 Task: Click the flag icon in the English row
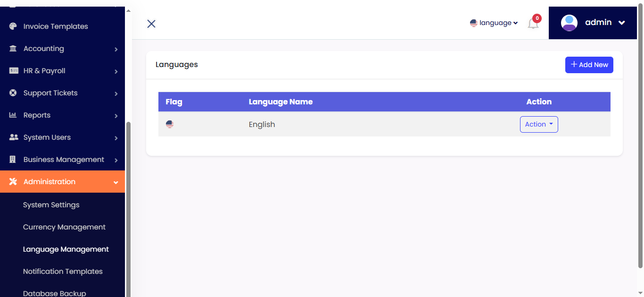click(x=170, y=124)
